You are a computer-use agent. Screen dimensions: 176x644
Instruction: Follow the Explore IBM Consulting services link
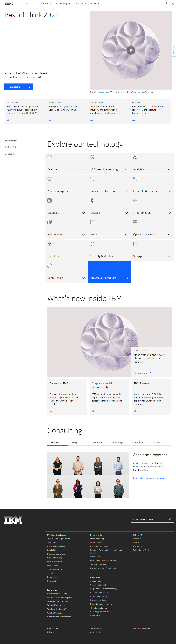point(151,478)
